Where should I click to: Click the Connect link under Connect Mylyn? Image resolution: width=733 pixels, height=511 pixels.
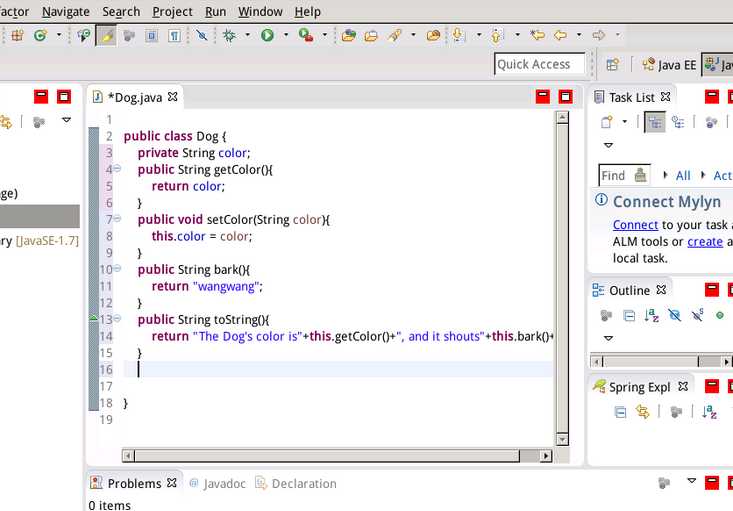[635, 225]
